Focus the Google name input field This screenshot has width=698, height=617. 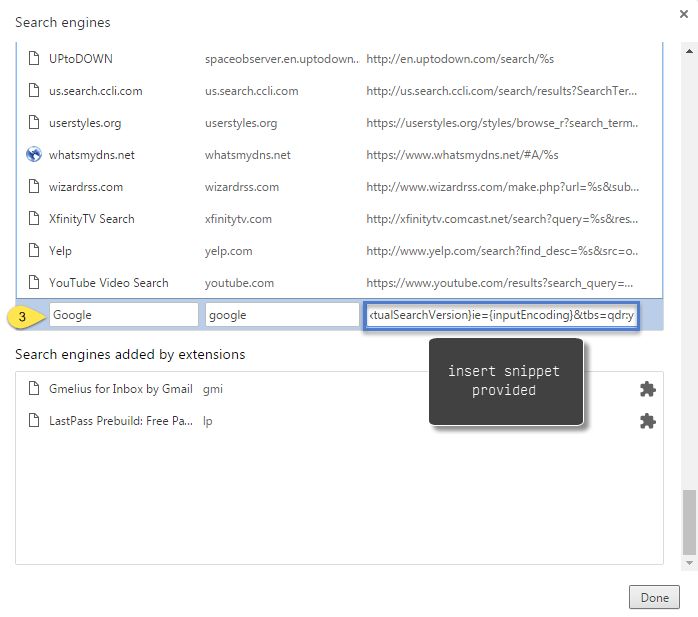[123, 315]
